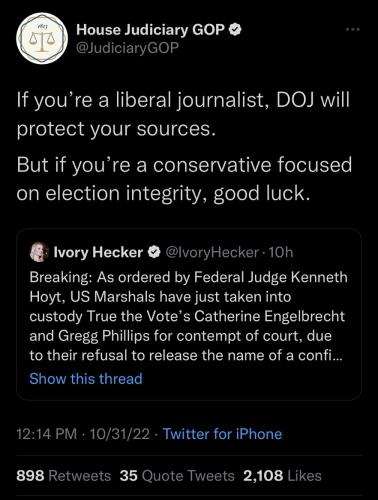Open the @JudiciaryGOP handle

128,48
